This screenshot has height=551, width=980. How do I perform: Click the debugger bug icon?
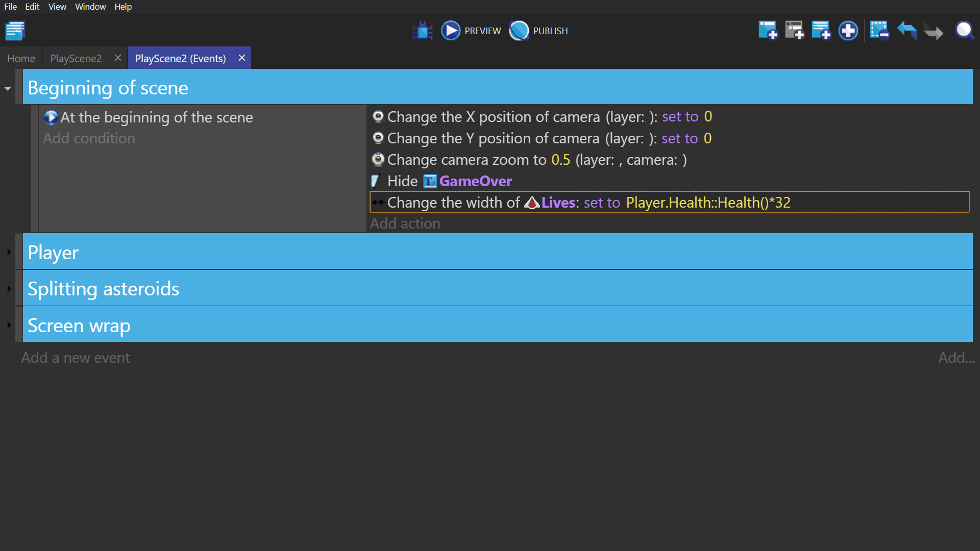pos(422,31)
